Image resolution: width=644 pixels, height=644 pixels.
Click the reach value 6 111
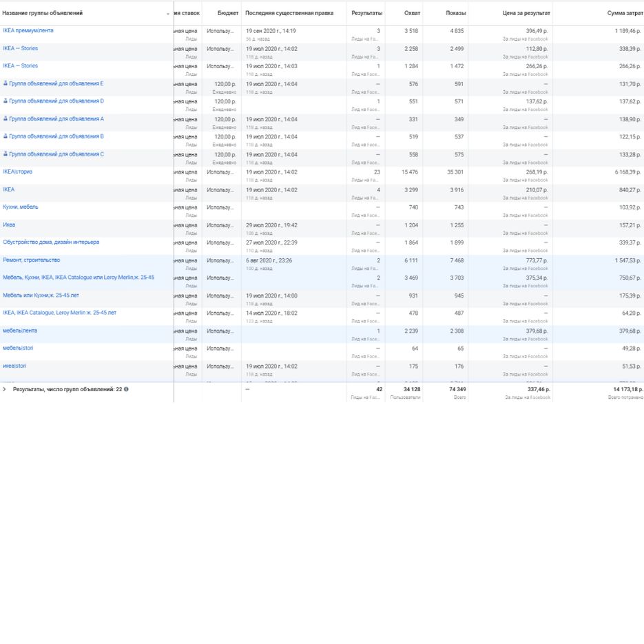click(x=411, y=260)
